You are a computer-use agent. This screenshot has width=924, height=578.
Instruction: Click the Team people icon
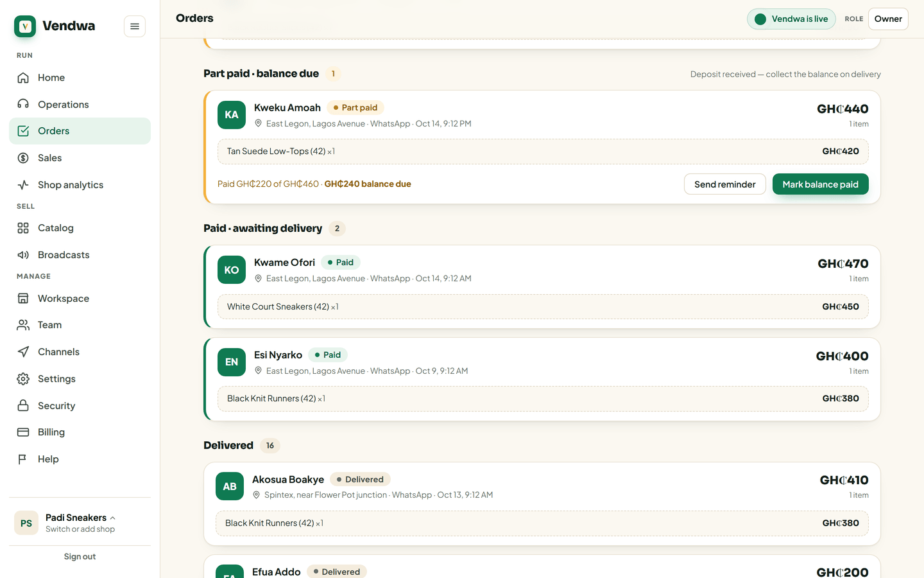coord(23,325)
